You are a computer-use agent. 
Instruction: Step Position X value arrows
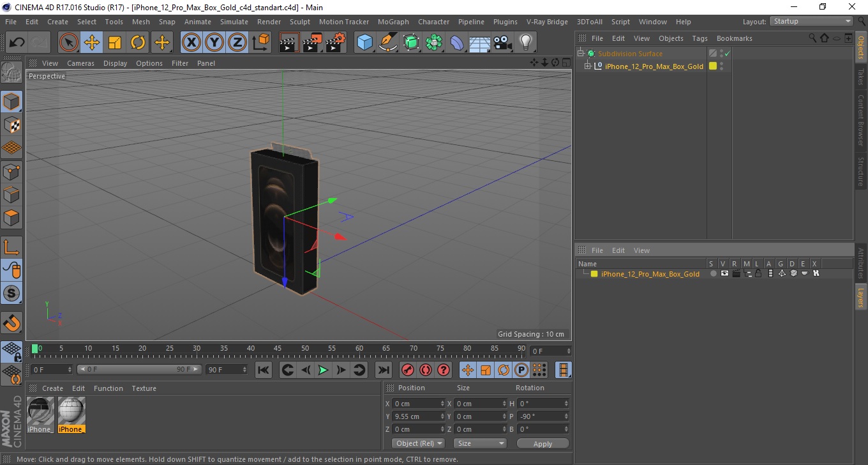443,404
